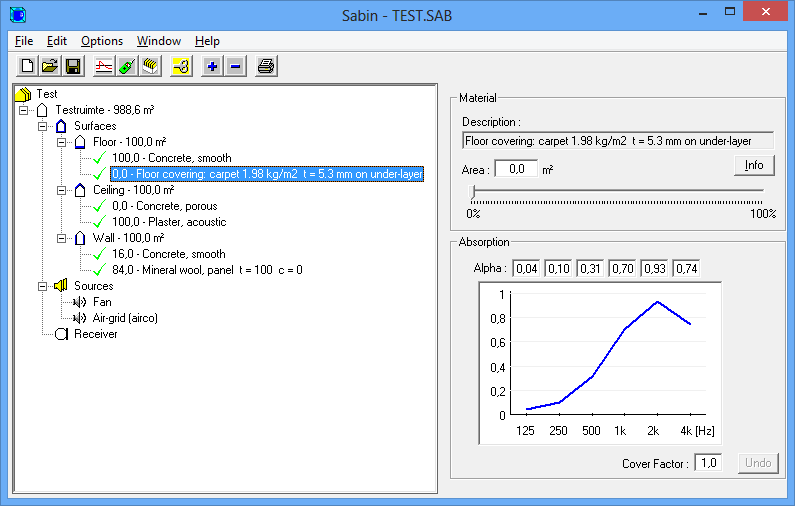The height and width of the screenshot is (506, 795).
Task: Print using the printer toolbar icon
Action: click(x=266, y=66)
